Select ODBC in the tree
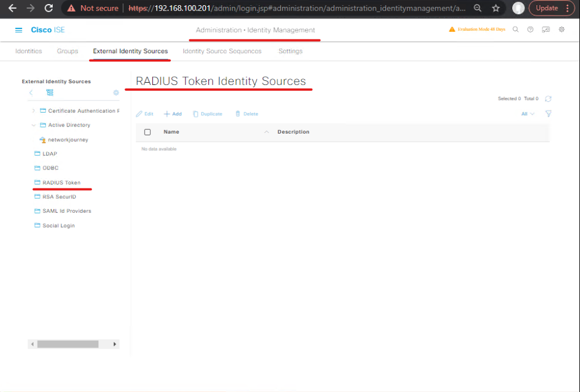580x392 pixels. (50, 168)
